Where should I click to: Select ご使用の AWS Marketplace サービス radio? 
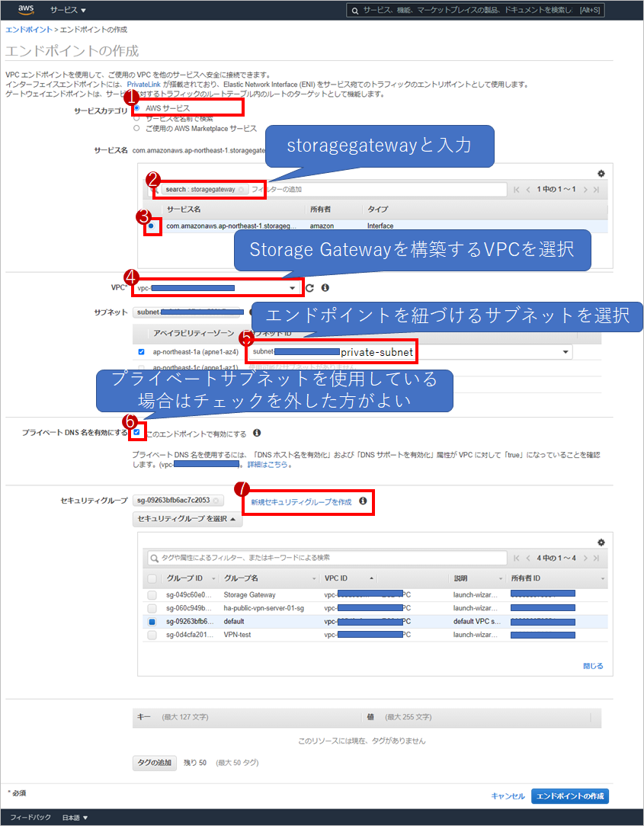(136, 128)
